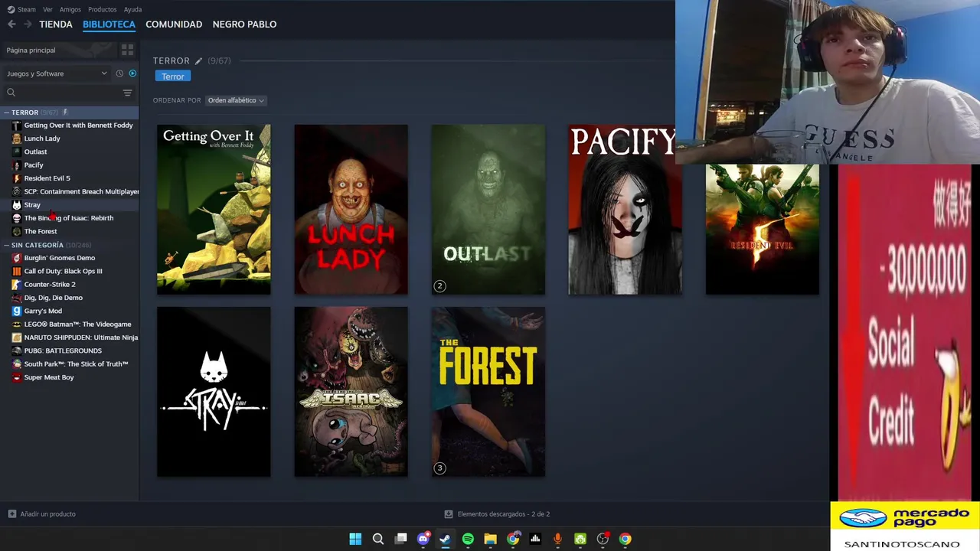Open the Ayuda menu
980x551 pixels.
tap(132, 9)
